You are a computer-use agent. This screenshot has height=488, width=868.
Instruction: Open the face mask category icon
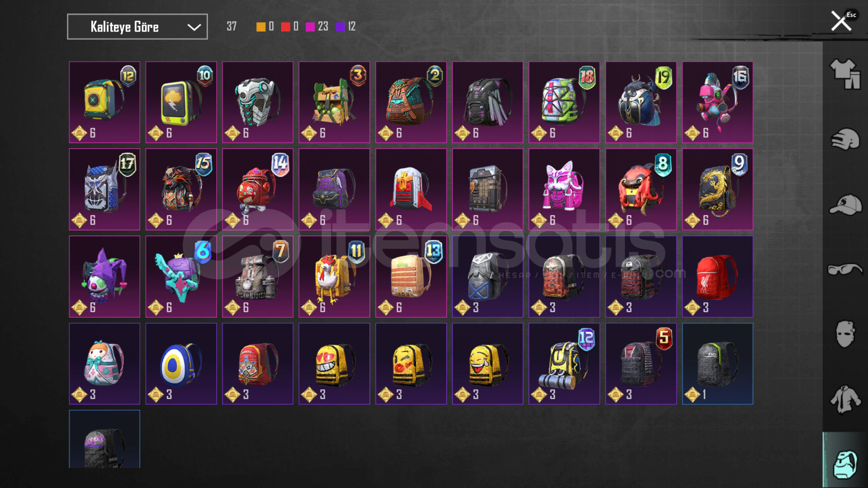845,334
